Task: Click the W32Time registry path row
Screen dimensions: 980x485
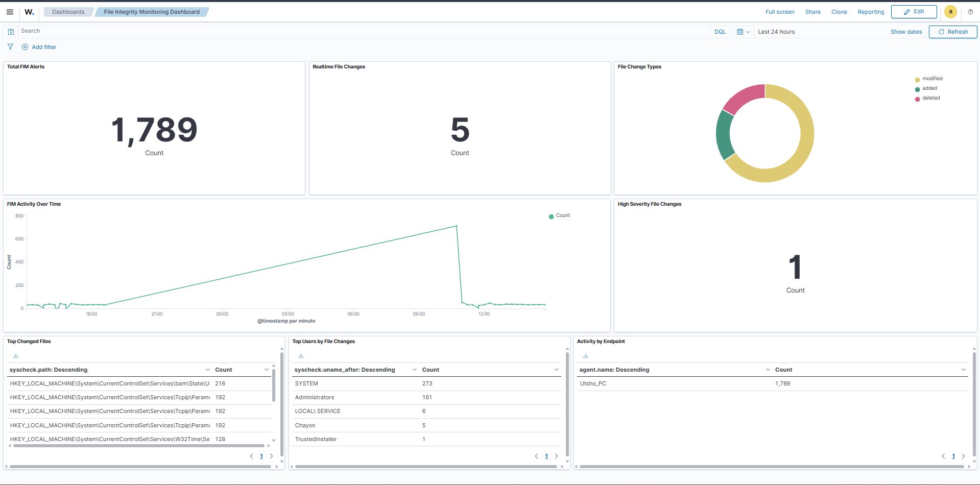Action: [x=139, y=439]
